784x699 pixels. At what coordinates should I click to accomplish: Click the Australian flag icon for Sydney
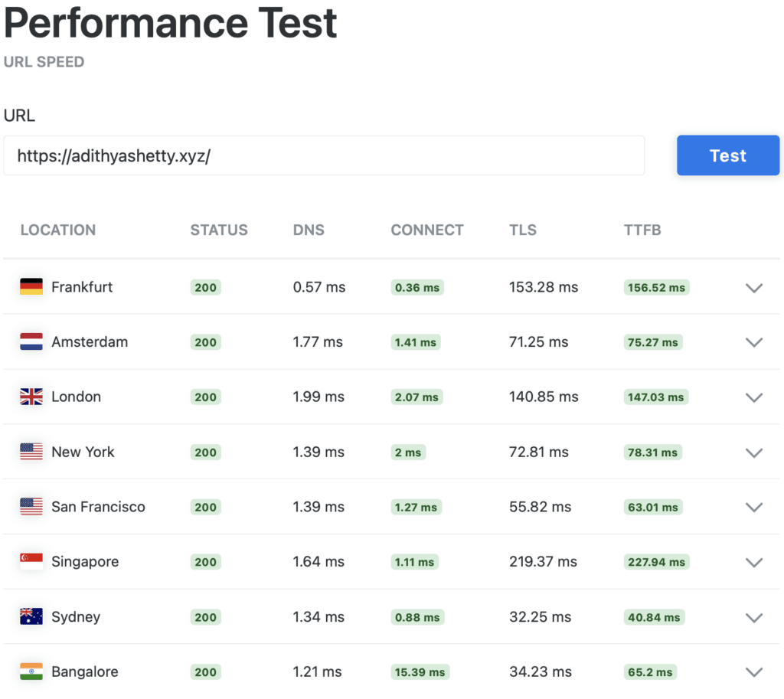pos(31,616)
